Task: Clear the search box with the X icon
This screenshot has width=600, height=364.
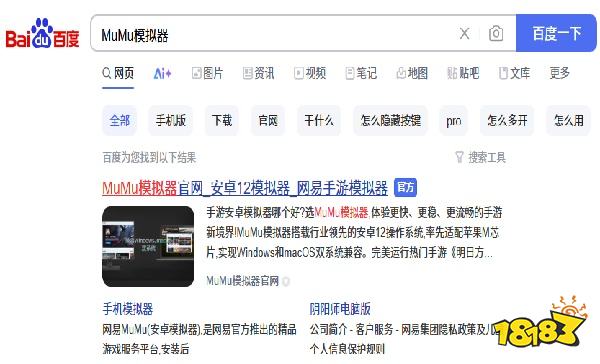Action: click(x=464, y=34)
